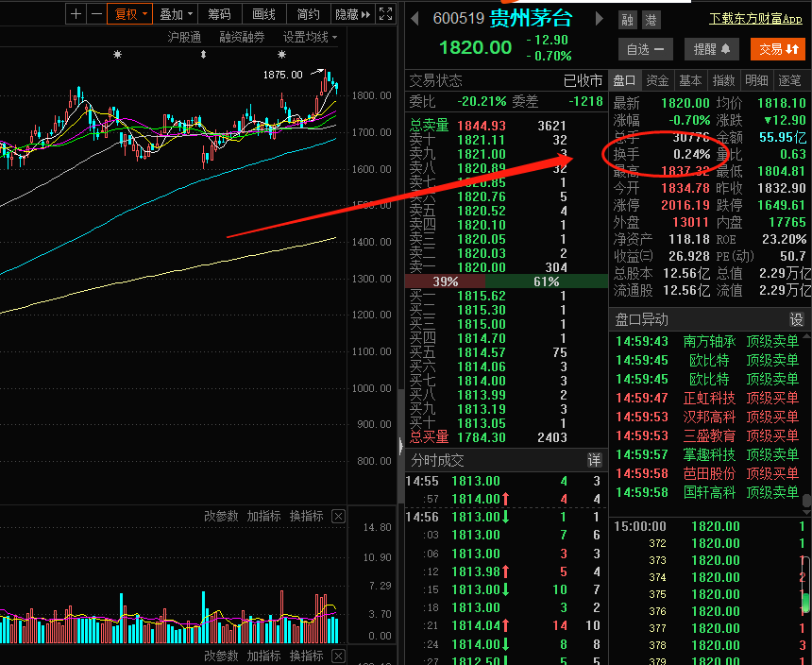Click the first snowflake event marker on chart

tap(118, 55)
